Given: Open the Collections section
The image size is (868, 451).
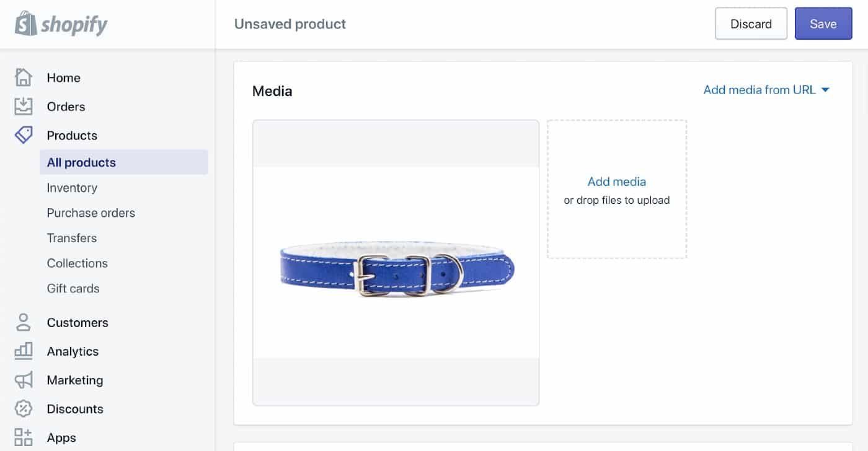Looking at the screenshot, I should [x=77, y=263].
